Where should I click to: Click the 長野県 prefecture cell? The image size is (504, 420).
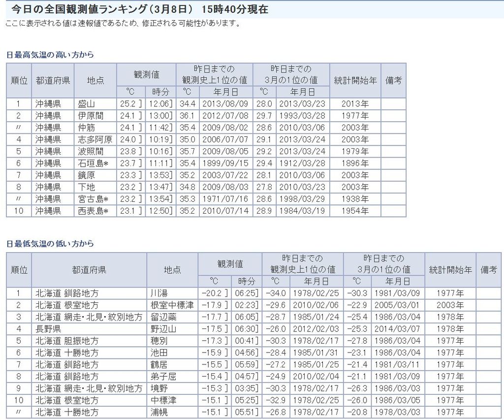click(48, 328)
